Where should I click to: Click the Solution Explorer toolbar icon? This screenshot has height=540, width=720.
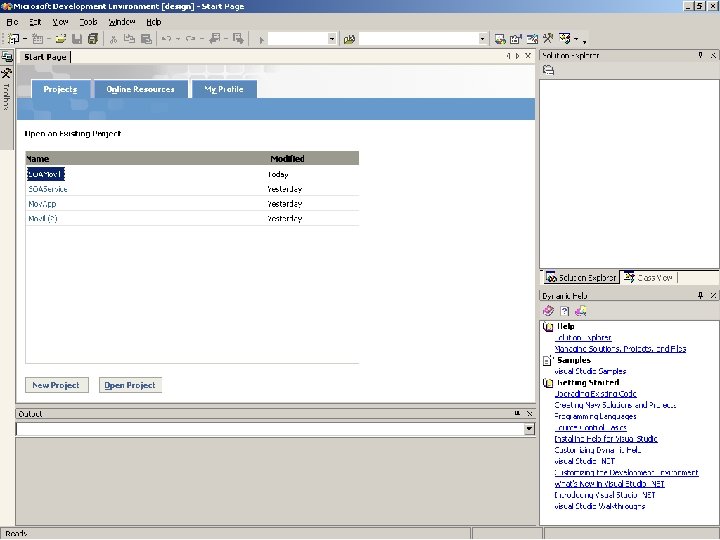coord(500,39)
